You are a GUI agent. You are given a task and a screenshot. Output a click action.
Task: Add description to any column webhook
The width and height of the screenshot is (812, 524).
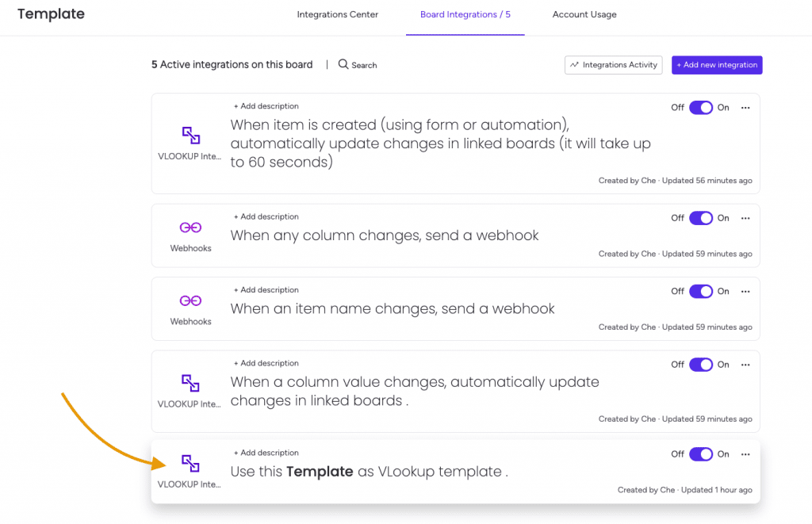pos(266,216)
